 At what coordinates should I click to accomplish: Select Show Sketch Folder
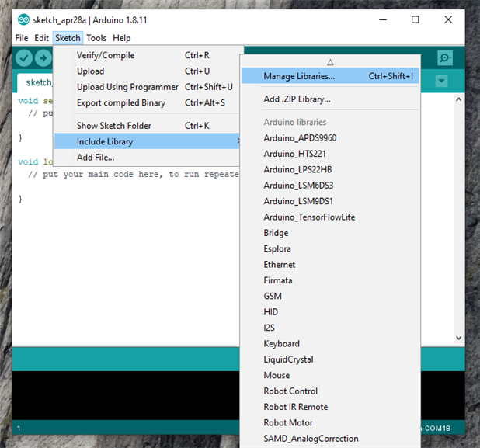[x=113, y=126]
